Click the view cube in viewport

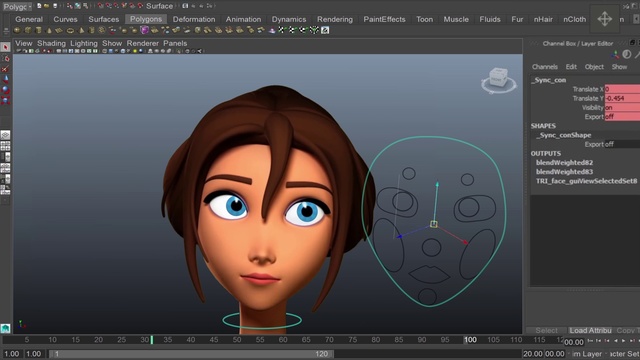(x=498, y=78)
